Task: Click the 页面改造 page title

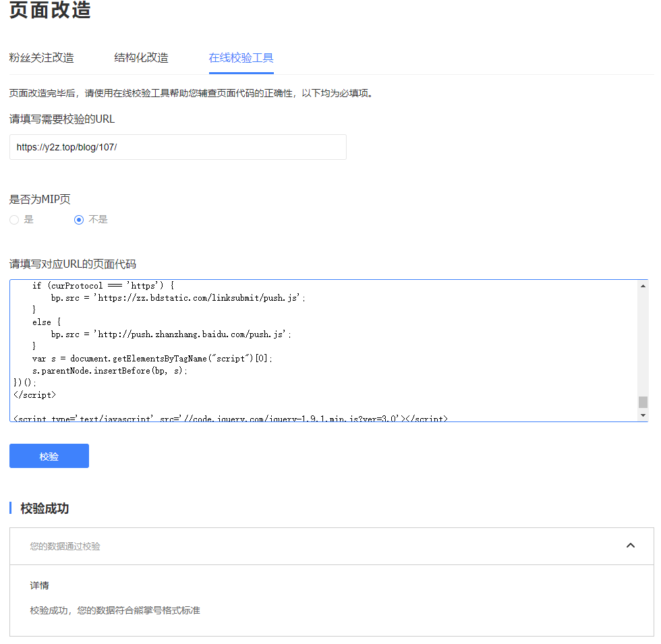Action: point(50,9)
